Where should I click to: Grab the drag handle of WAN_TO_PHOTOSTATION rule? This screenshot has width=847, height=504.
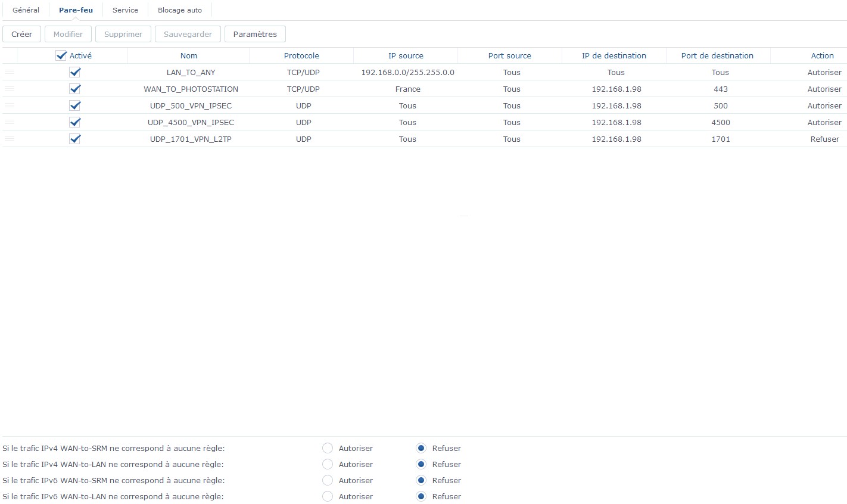pos(10,89)
